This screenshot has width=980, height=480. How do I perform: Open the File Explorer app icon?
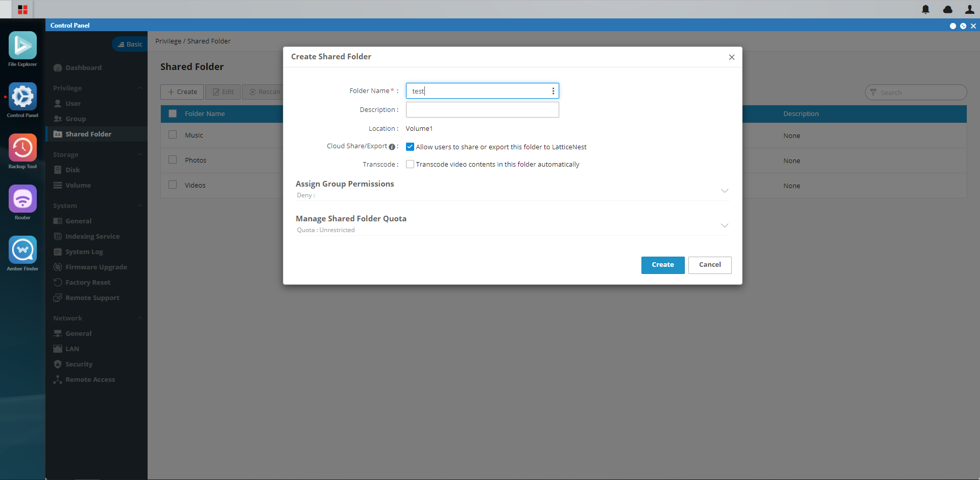click(x=22, y=45)
